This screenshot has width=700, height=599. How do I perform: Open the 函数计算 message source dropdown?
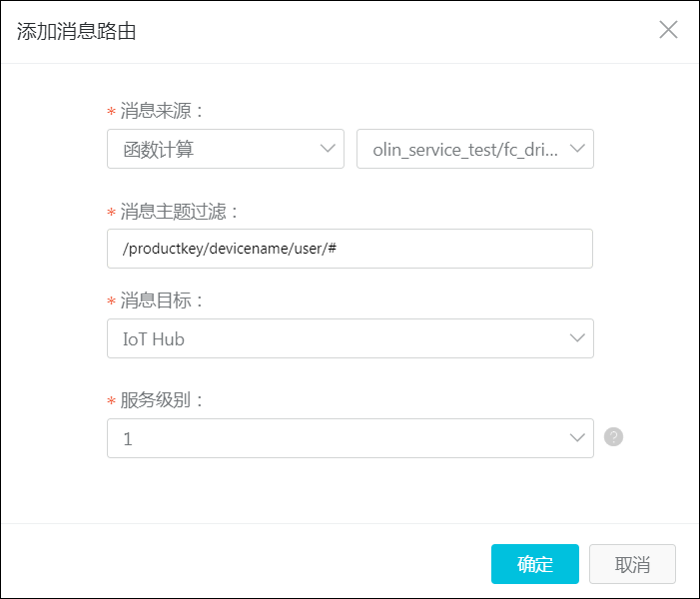[x=226, y=149]
